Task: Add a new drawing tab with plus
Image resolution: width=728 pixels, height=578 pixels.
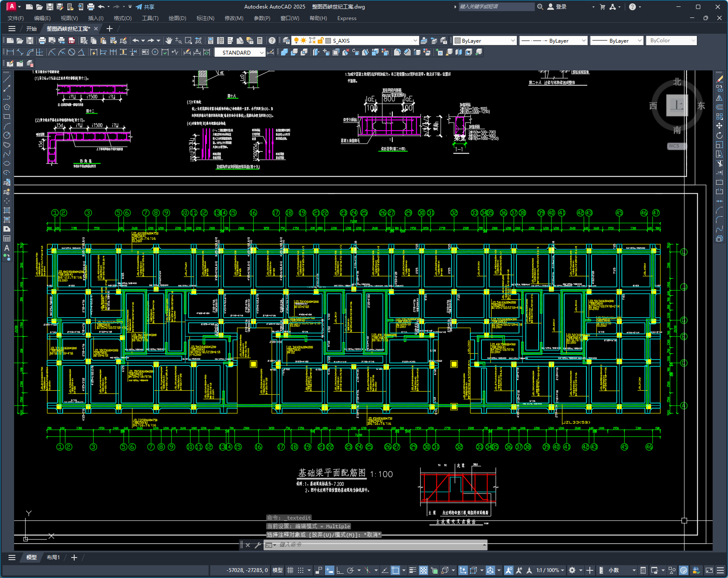Action: [x=110, y=29]
